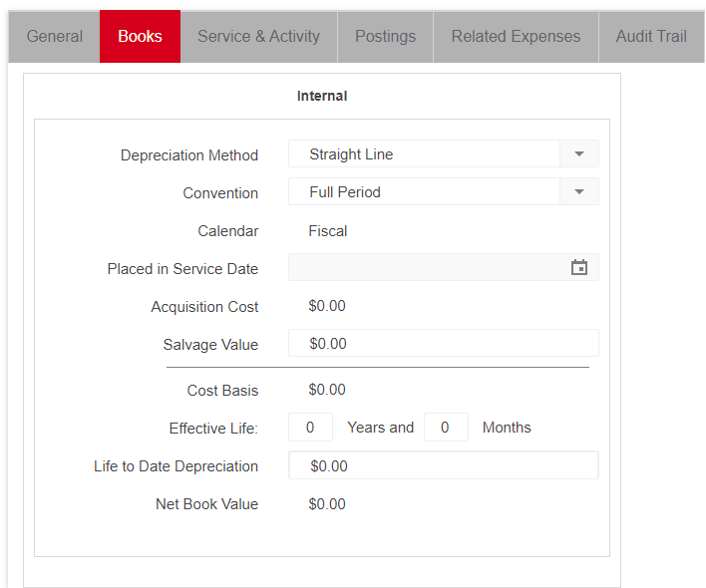Click the Net Book Value label

click(x=206, y=504)
